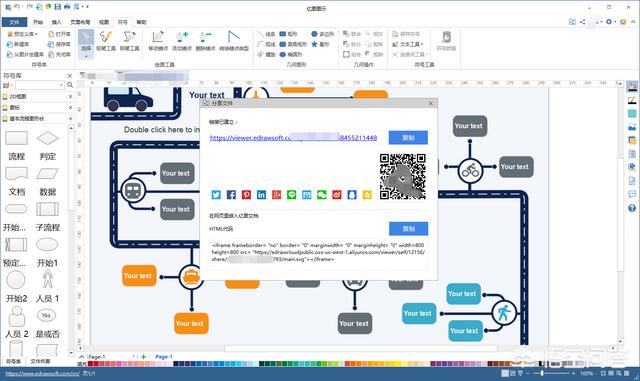Select the line (线条) drawing tool
Image resolution: width=640 pixels, height=381 pixels.
(x=266, y=34)
